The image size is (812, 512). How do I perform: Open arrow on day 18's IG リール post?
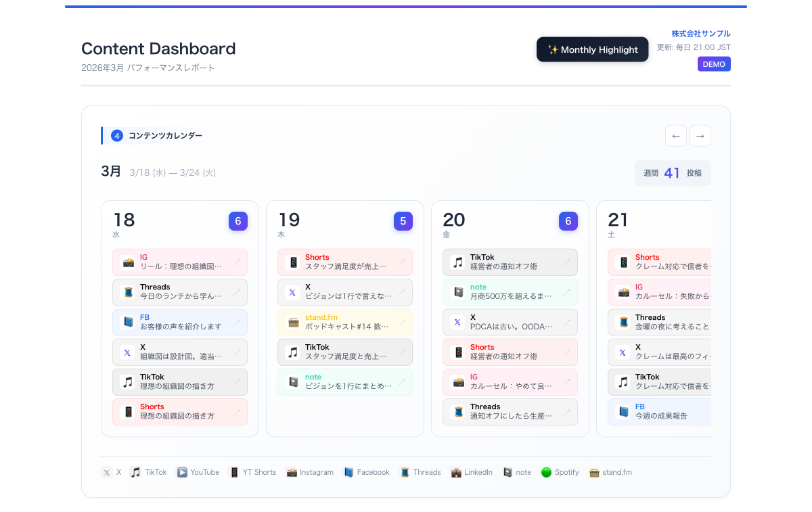click(x=237, y=262)
